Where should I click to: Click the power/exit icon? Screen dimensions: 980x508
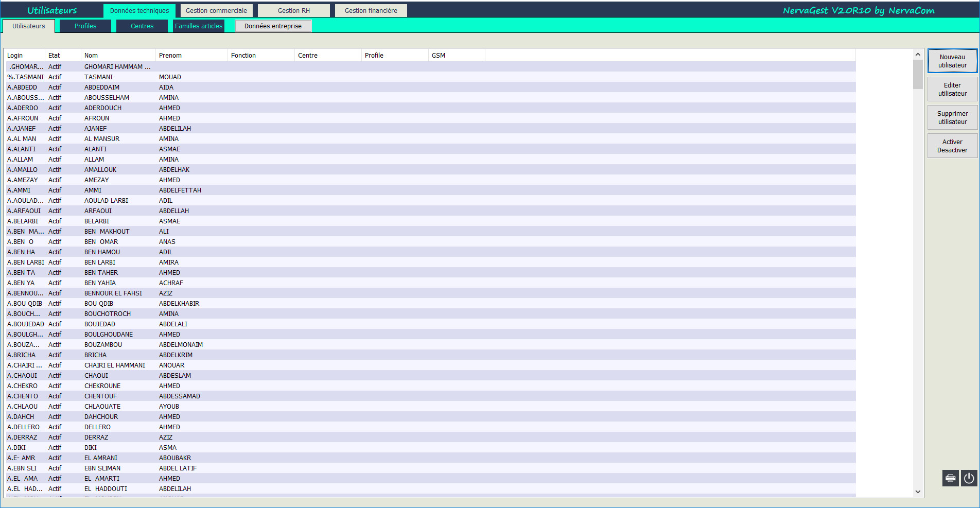tap(969, 478)
